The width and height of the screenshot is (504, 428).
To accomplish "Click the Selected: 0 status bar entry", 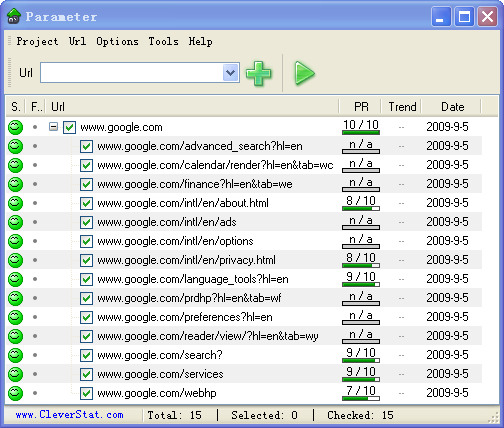I will 264,415.
